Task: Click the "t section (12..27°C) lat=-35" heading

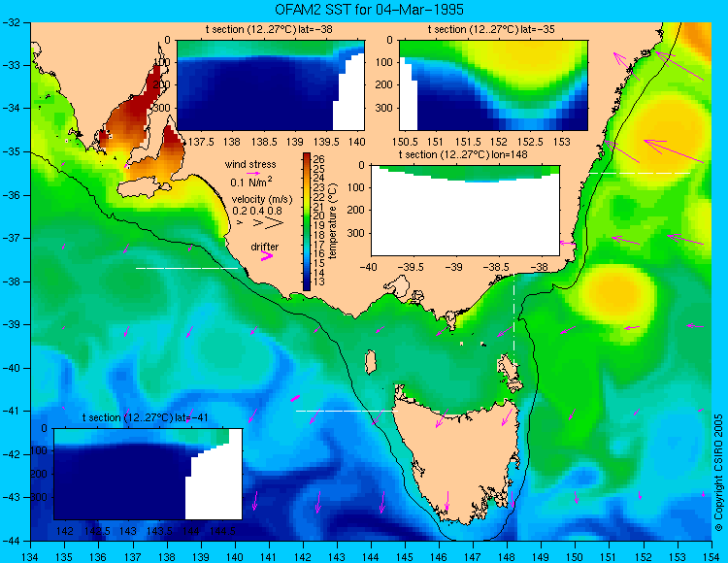Action: (x=491, y=30)
